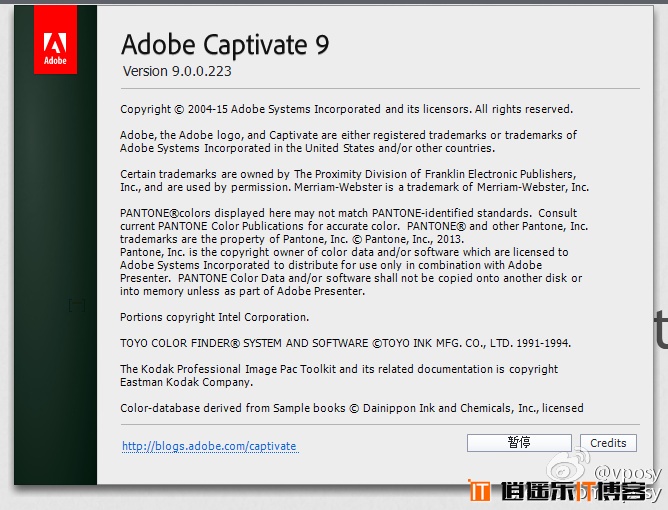Click the Copyright 2004-15 Adobe Systems line
668x510 pixels.
click(x=346, y=109)
